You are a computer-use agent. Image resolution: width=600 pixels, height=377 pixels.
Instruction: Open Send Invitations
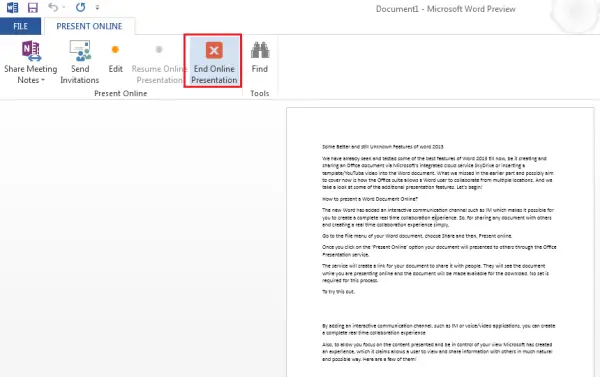coord(80,62)
